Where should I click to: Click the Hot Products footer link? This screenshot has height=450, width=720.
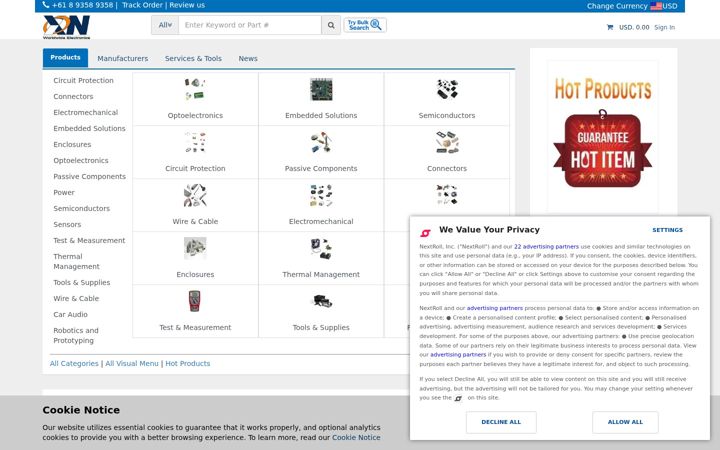[x=187, y=364]
